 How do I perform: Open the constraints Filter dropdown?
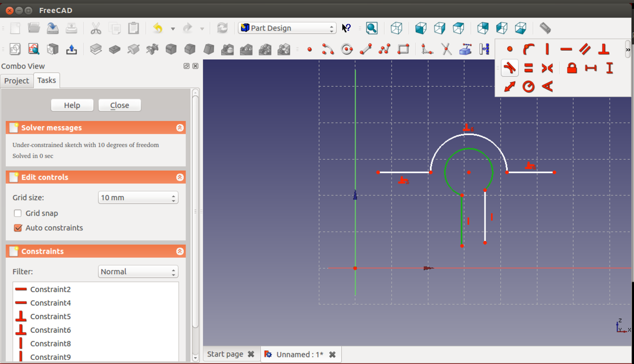pyautogui.click(x=138, y=272)
